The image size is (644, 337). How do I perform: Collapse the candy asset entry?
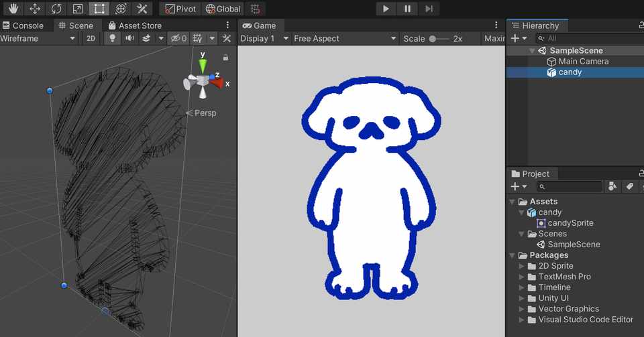pos(521,212)
